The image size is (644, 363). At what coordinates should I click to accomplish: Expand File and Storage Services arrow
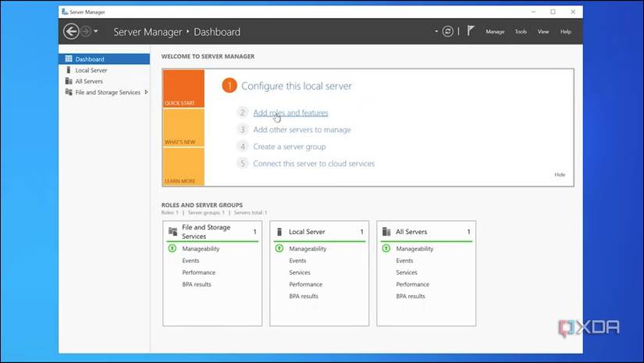[x=146, y=92]
